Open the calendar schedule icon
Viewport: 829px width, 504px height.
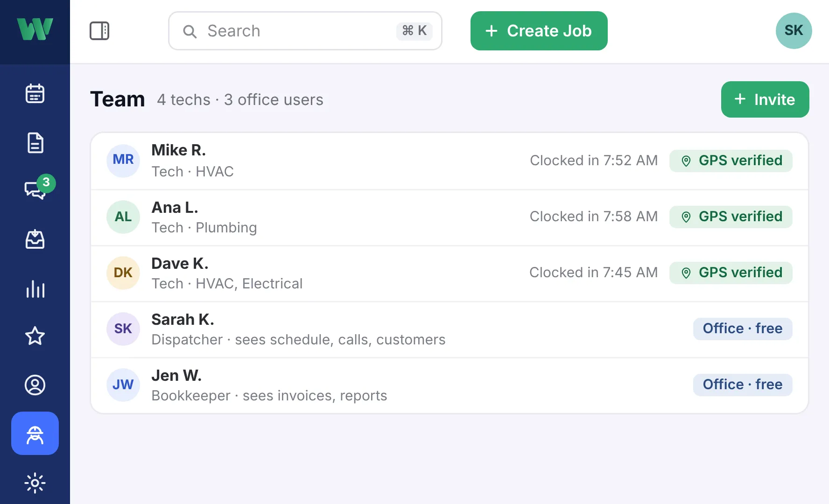pyautogui.click(x=35, y=93)
